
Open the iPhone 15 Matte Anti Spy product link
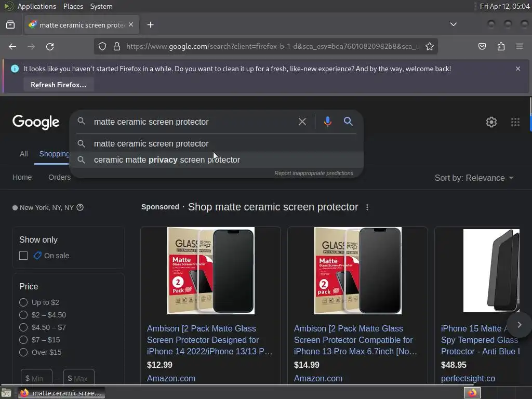480,340
